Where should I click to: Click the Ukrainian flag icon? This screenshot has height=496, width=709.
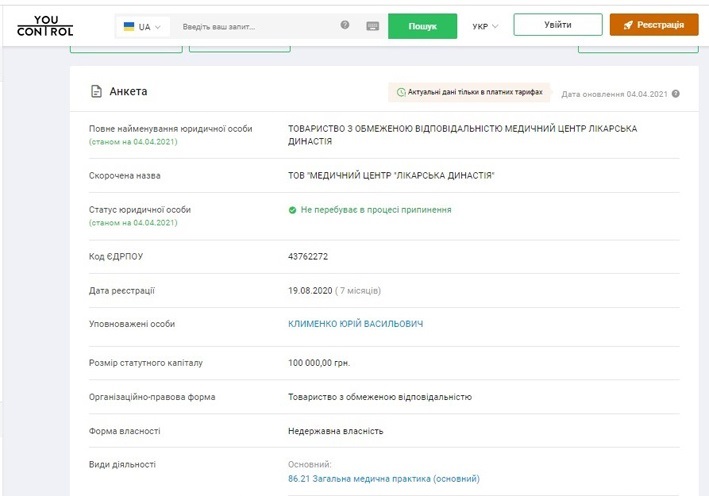click(x=129, y=27)
